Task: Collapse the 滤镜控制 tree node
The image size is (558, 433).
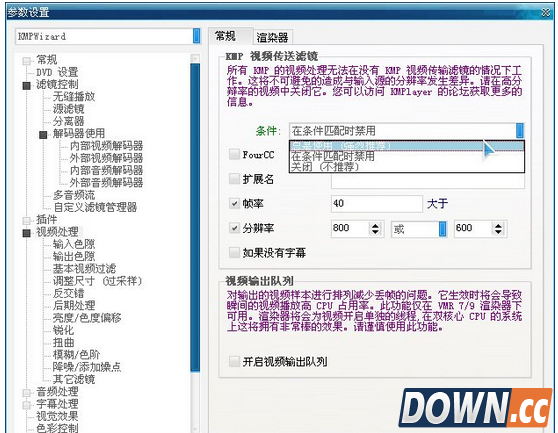Action: click(x=26, y=85)
